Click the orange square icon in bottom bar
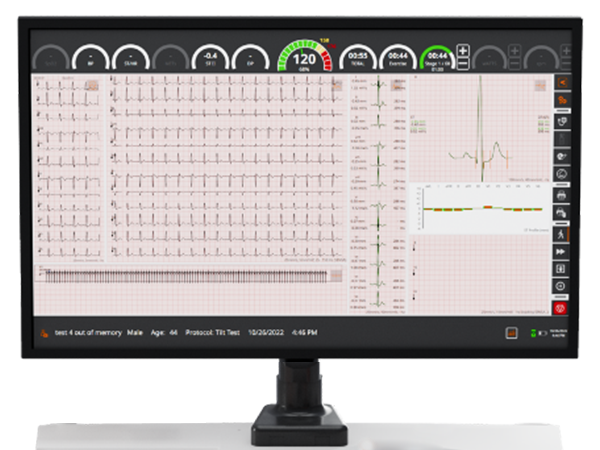This screenshot has width=600, height=450. 510,333
